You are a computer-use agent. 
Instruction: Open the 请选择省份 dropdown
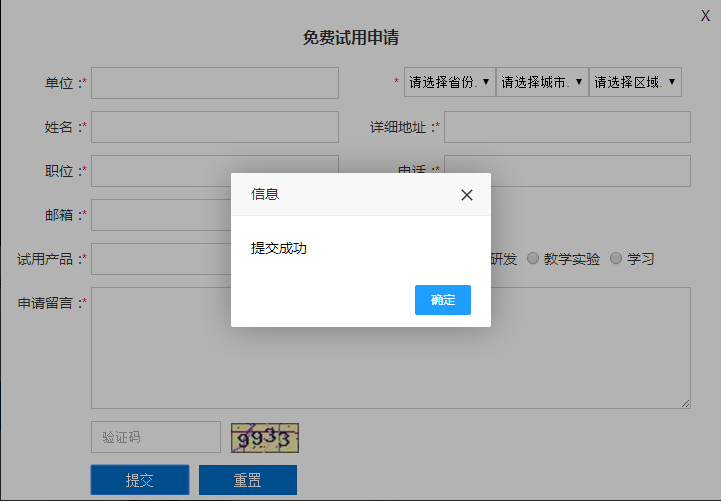coord(449,82)
